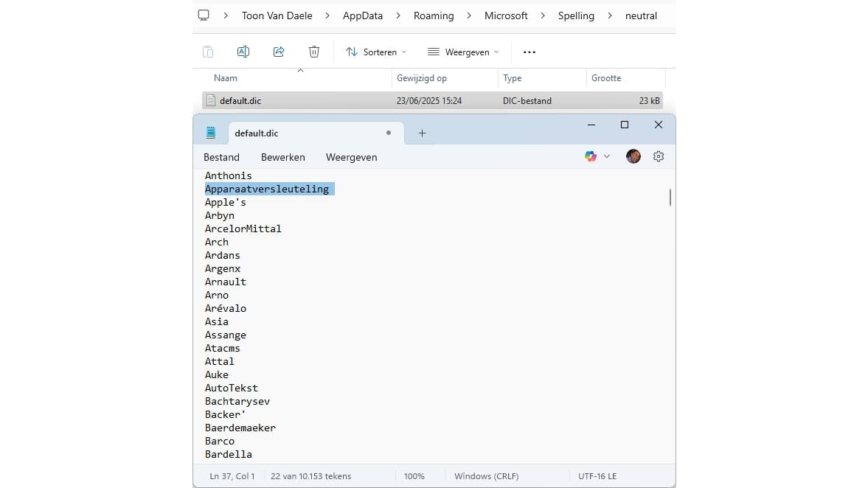Open the Weergeven dropdown in Explorer toolbar
868x488 pixels.
463,52
